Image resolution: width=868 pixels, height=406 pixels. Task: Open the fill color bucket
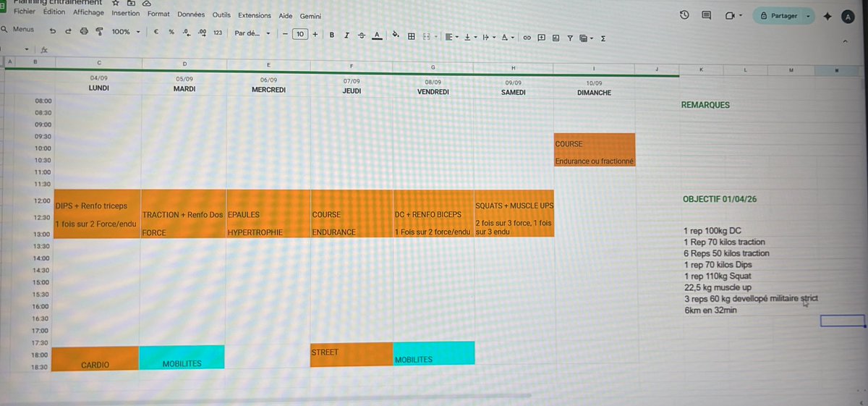pos(395,35)
